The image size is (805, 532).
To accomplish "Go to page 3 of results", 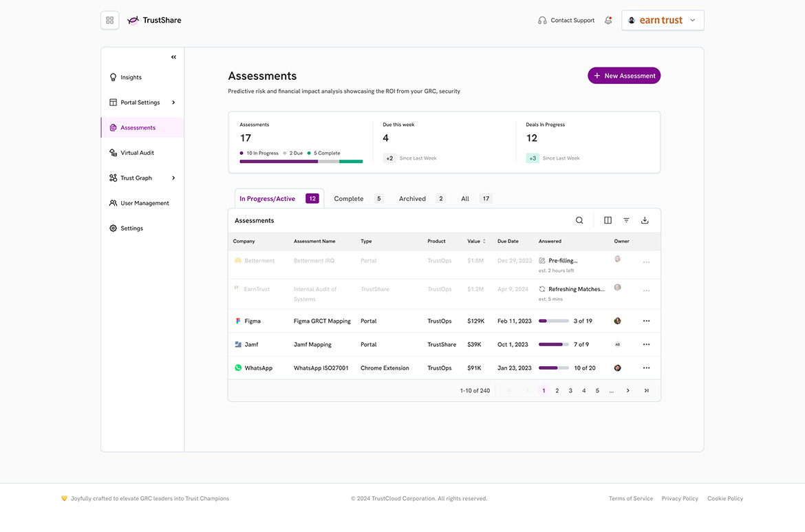I will [x=570, y=391].
